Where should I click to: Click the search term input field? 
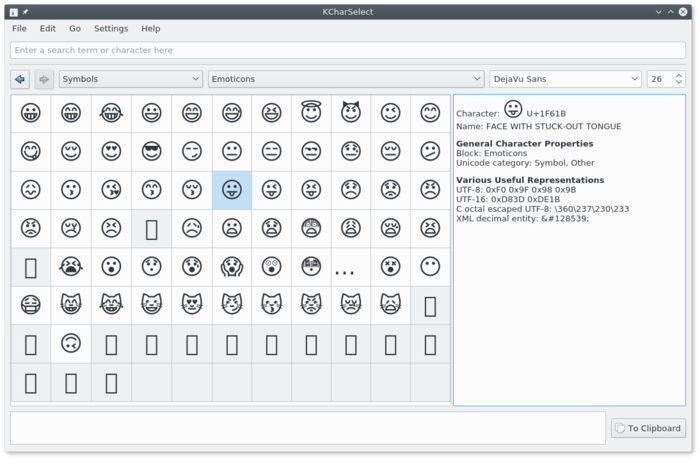[x=348, y=50]
